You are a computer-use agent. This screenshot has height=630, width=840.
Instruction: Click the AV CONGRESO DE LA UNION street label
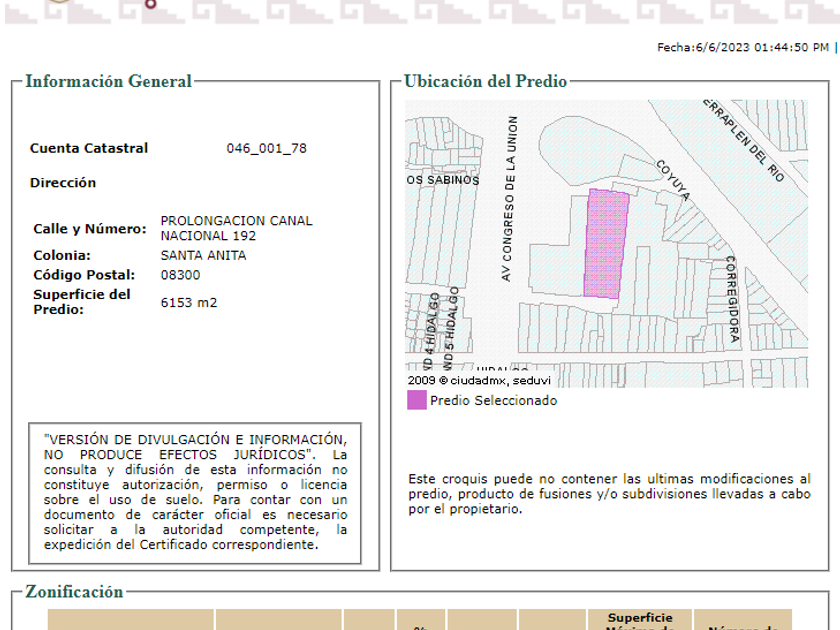point(510,198)
